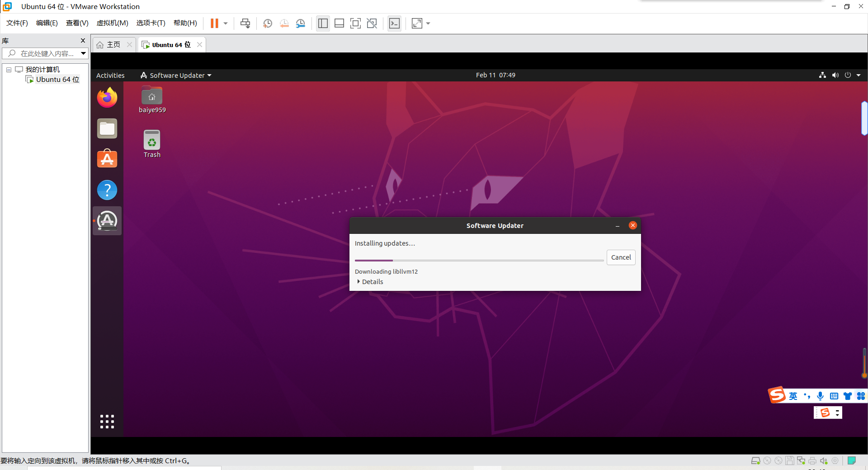
Task: Select the Trash desktop icon
Action: point(152,144)
